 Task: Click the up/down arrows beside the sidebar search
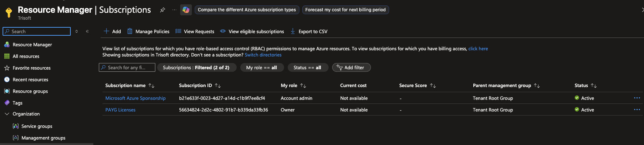tap(77, 31)
